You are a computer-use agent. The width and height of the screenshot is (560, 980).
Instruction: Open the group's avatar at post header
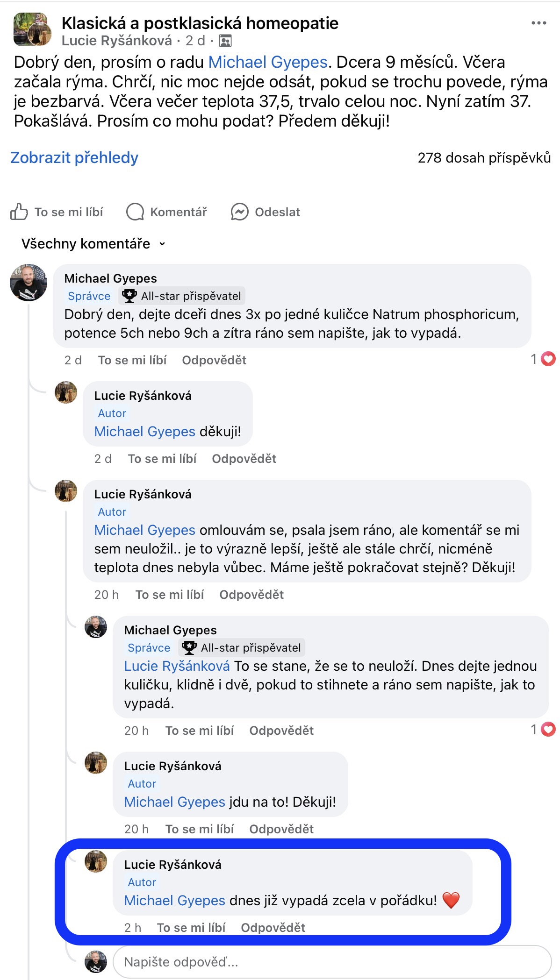(x=31, y=30)
